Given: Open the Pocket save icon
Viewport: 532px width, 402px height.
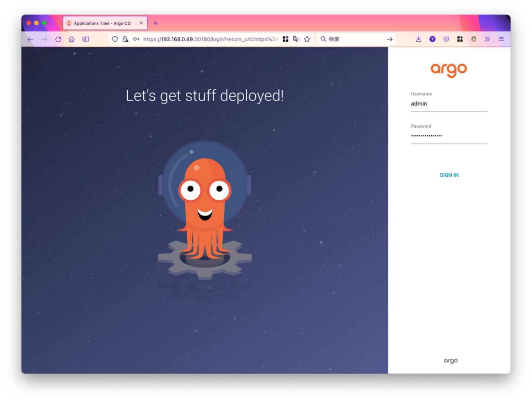Looking at the screenshot, I should pyautogui.click(x=446, y=39).
